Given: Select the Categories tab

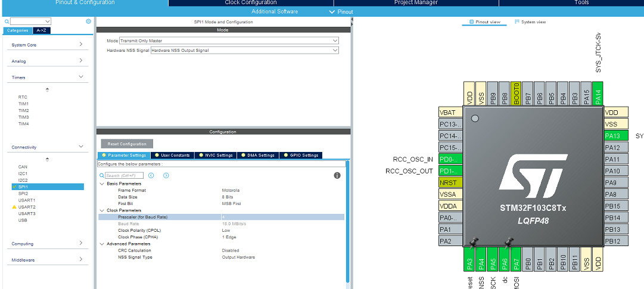Looking at the screenshot, I should click(18, 30).
